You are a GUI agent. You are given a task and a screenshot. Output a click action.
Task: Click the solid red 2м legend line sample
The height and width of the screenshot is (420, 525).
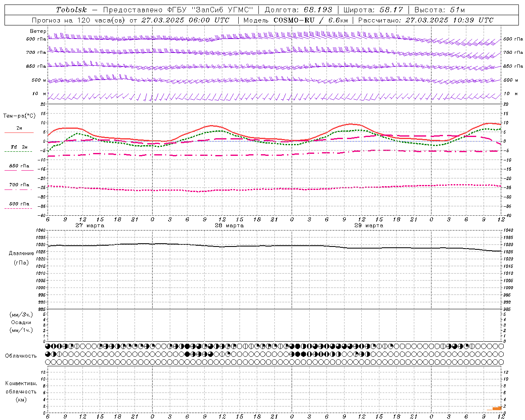(x=19, y=132)
